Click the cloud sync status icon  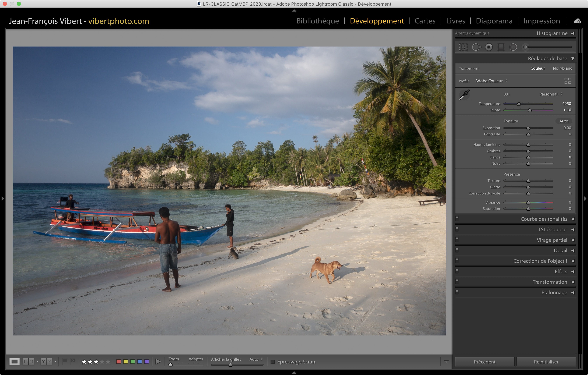coord(577,21)
